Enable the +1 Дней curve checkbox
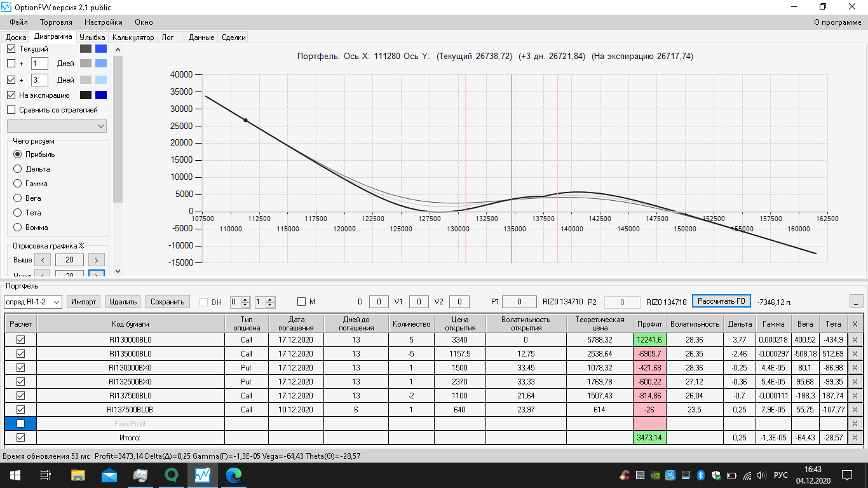Screen dimensions: 868x488 point(11,64)
